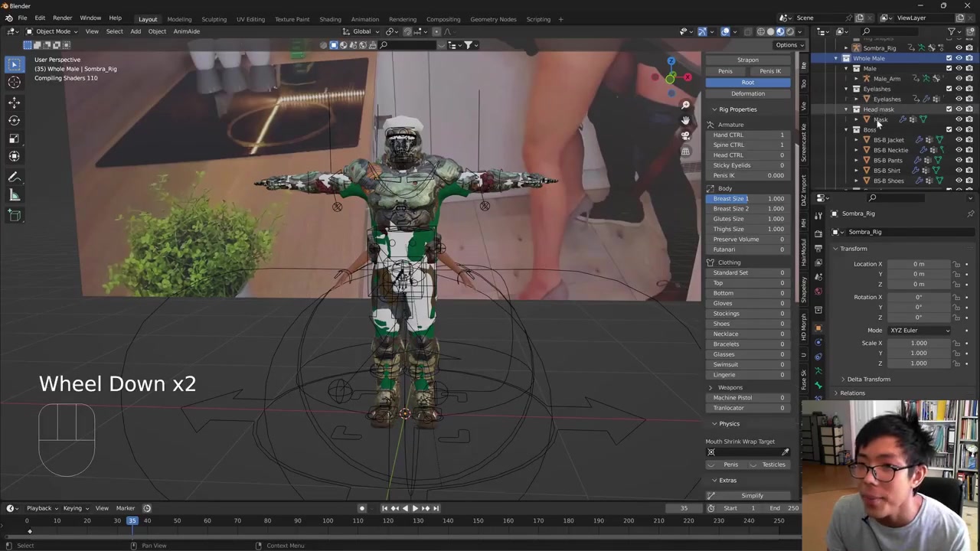Toggle visibility of the Sombra_Rig object
980x551 pixels.
[x=959, y=48]
